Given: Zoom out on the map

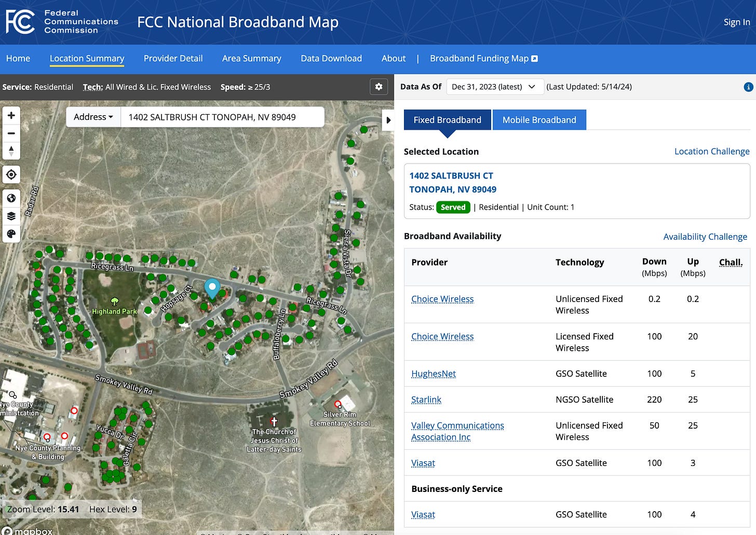Looking at the screenshot, I should (11, 133).
